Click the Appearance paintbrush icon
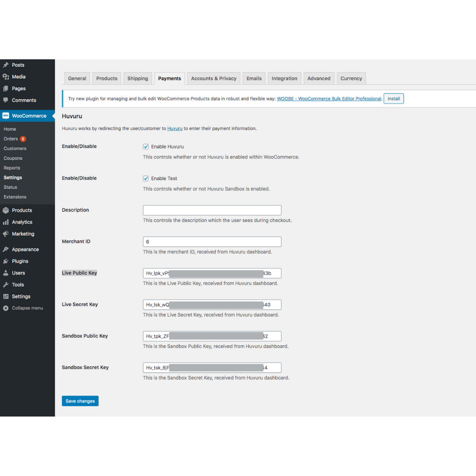 (x=6, y=249)
